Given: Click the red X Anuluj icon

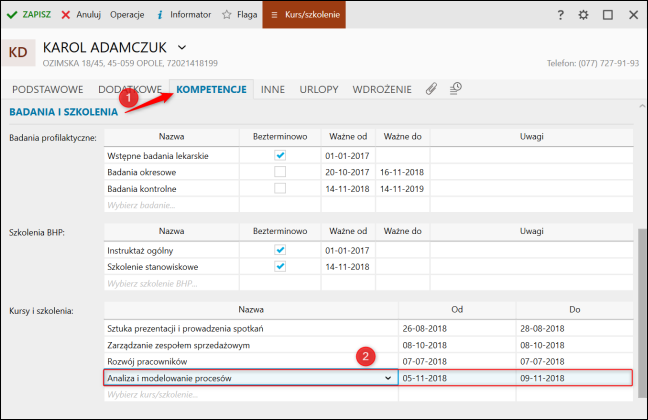Looking at the screenshot, I should (x=66, y=15).
